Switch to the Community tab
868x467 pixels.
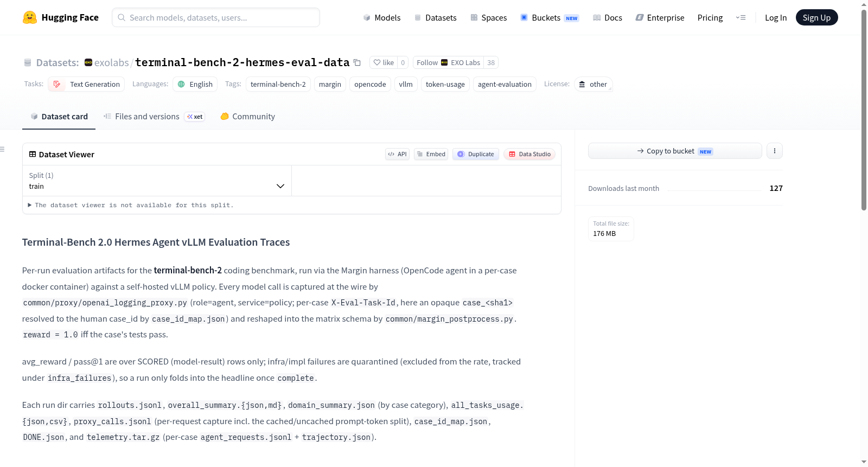247,116
